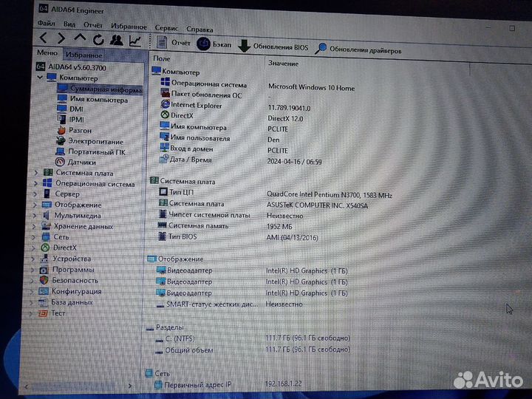
Task: Select the QuadCore Intel Pentium N3700 value
Action: tap(330, 195)
